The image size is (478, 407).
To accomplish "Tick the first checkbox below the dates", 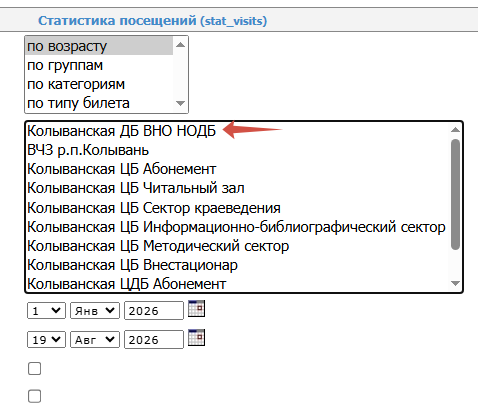I will coord(35,369).
